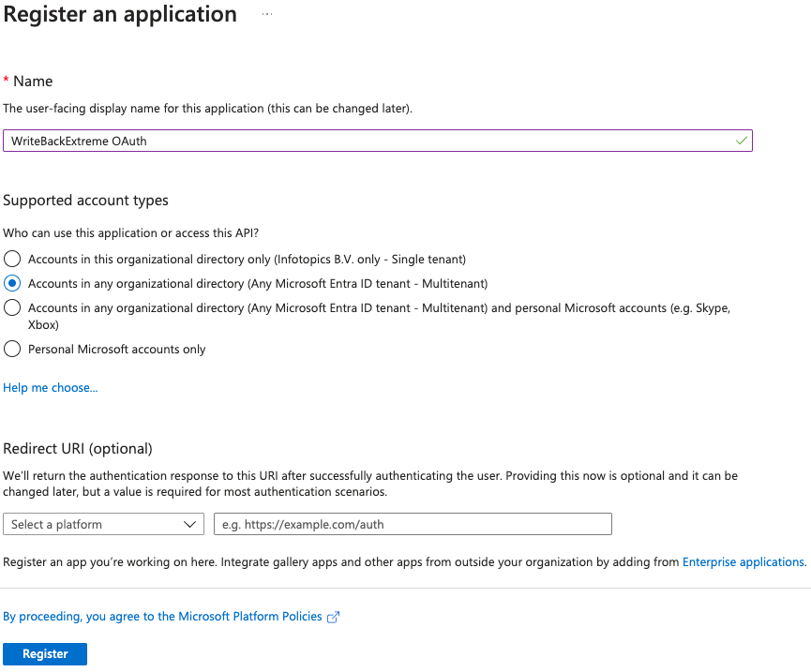Click the green validation checkmark in Name field
Image resolution: width=811 pixels, height=672 pixels.
[742, 141]
